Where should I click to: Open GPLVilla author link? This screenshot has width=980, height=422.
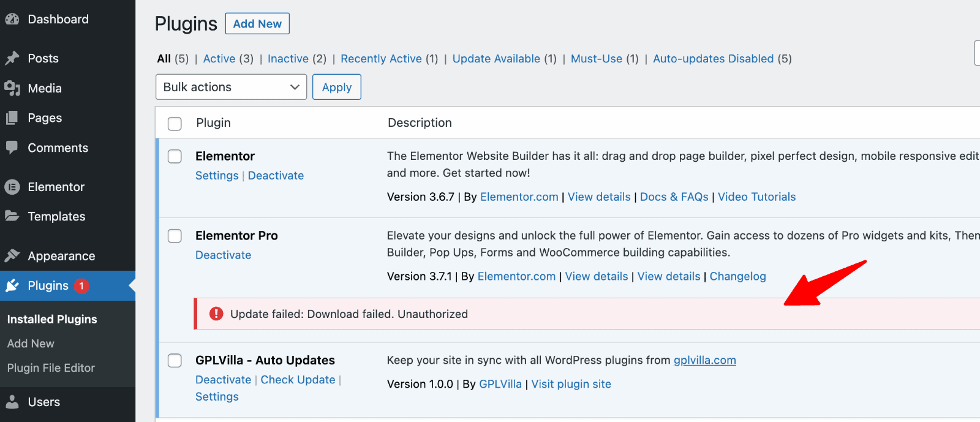(500, 384)
